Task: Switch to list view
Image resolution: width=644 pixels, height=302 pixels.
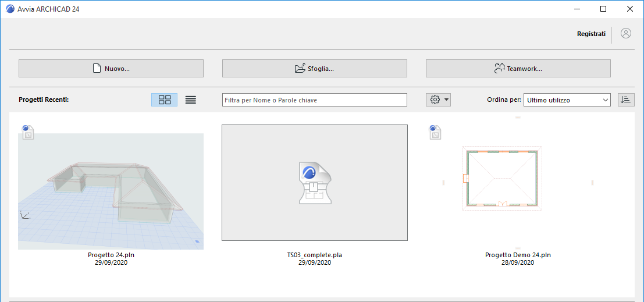Action: (191, 100)
